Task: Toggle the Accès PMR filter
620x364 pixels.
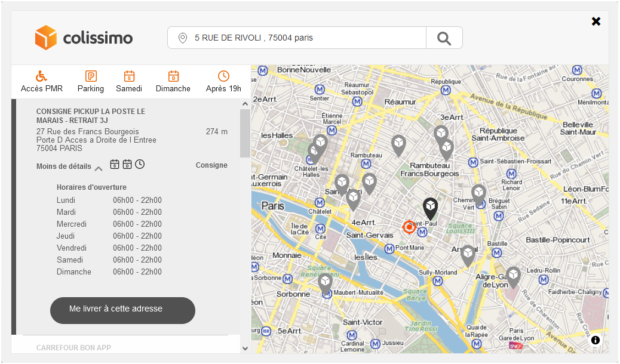Action: point(42,82)
